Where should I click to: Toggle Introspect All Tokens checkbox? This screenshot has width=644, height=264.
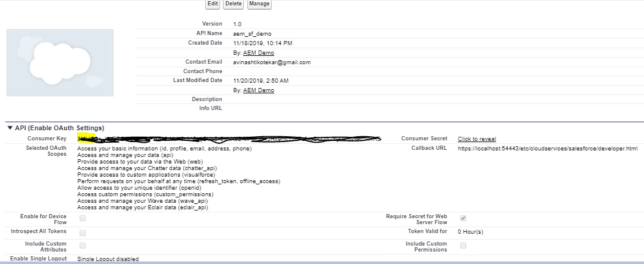83,233
